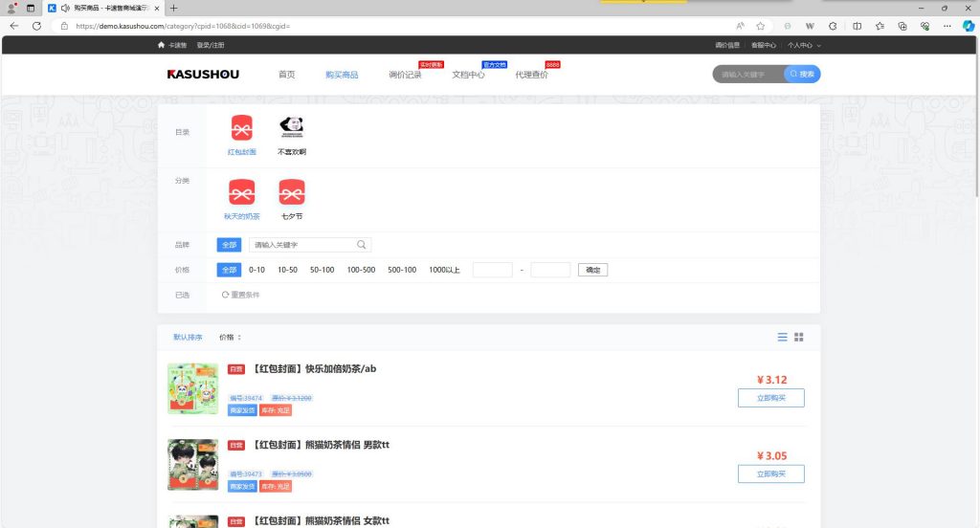The height and width of the screenshot is (528, 980).
Task: Open Copilot sidebar icon
Action: 969,26
